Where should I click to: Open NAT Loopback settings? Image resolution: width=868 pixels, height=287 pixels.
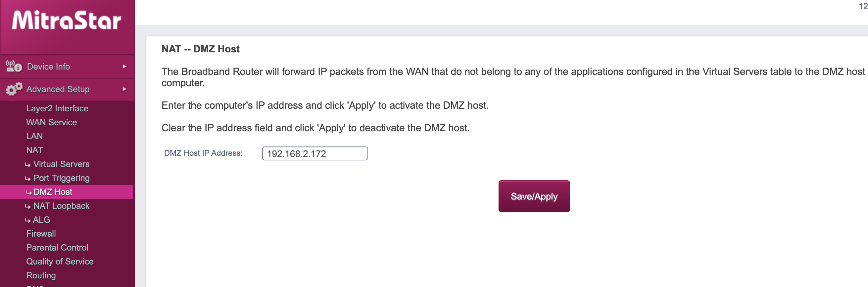coord(61,206)
